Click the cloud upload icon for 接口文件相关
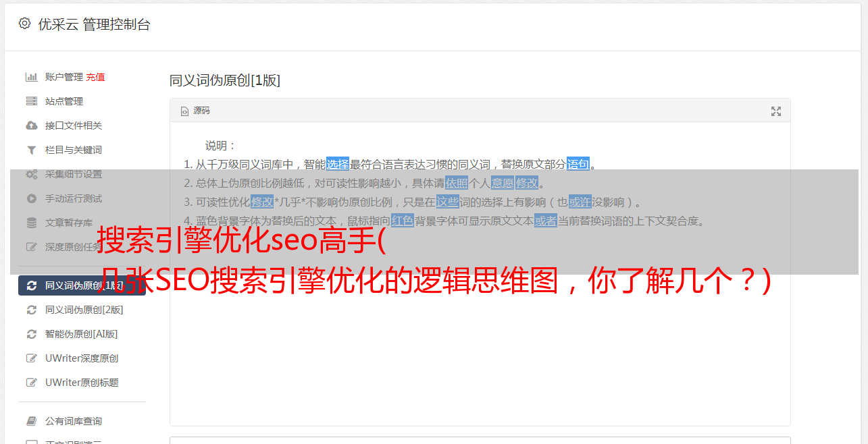 [31, 126]
